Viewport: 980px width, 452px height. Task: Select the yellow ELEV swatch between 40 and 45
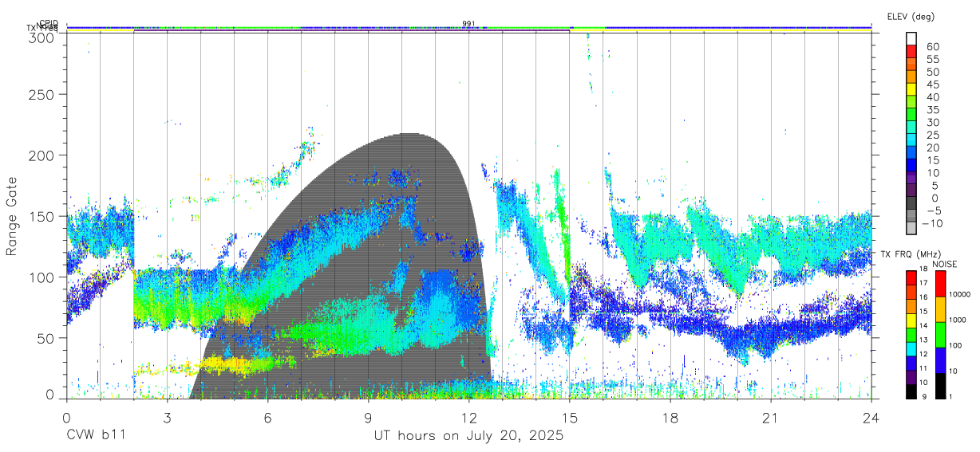911,88
